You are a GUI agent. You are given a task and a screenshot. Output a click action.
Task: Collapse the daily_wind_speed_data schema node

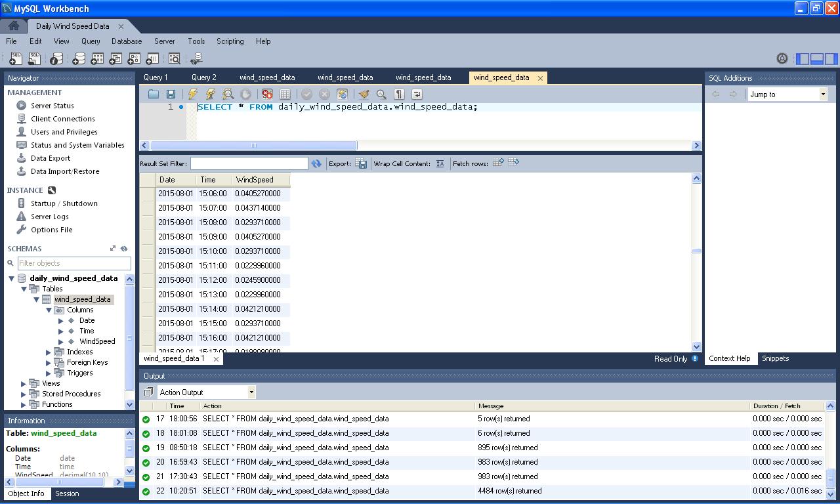click(x=11, y=278)
